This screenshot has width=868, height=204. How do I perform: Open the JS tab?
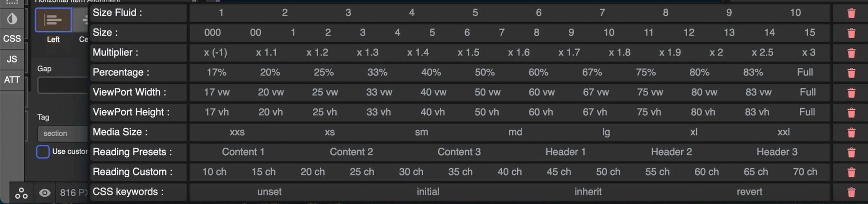(x=12, y=59)
